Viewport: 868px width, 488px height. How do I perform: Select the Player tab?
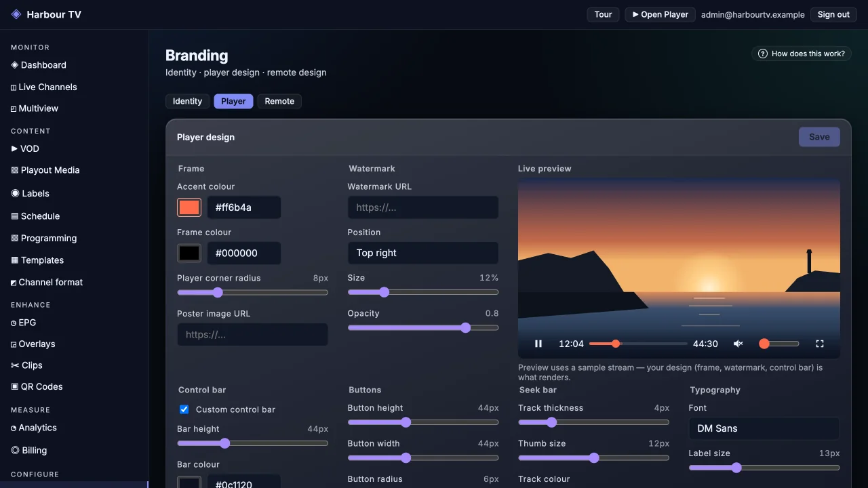[233, 101]
